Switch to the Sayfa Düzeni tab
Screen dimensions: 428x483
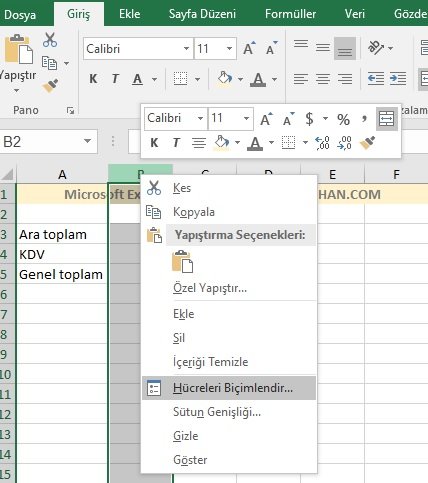click(202, 14)
